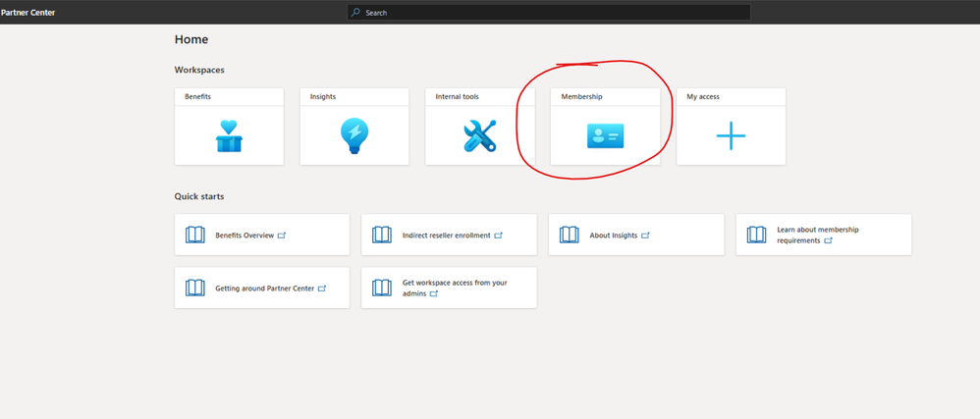The width and height of the screenshot is (980, 419).
Task: Select the Insights workspace title
Action: 323,97
